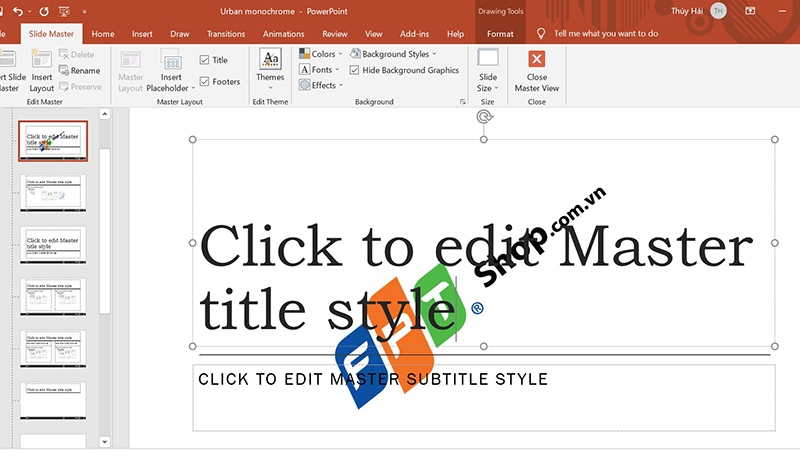Open Ribbon Display Options icon
This screenshot has height=450, width=800.
(x=750, y=11)
